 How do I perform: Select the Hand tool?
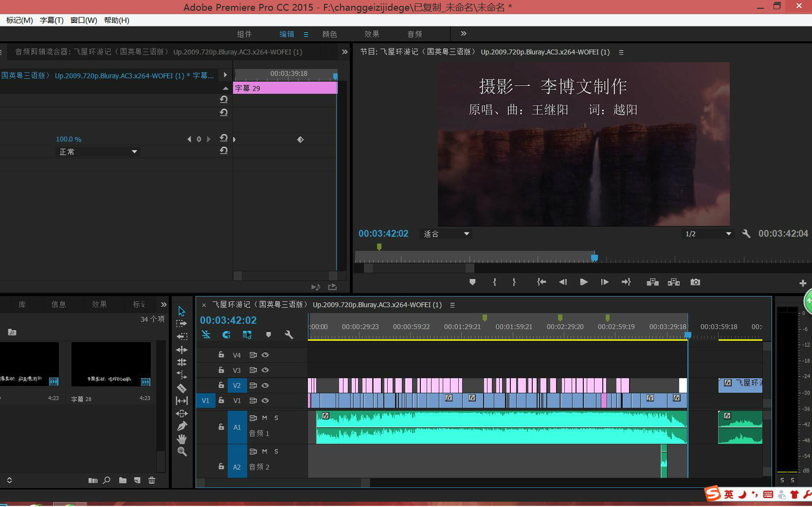point(181,439)
